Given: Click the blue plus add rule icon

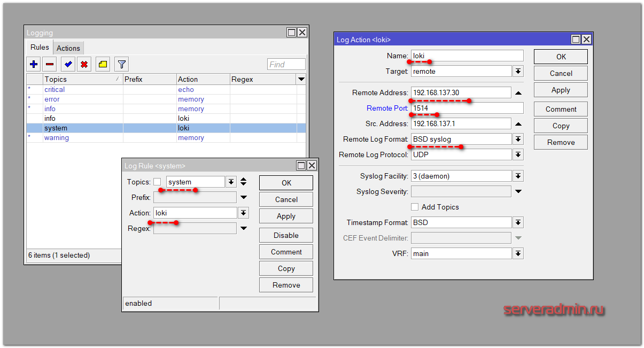Looking at the screenshot, I should [34, 65].
